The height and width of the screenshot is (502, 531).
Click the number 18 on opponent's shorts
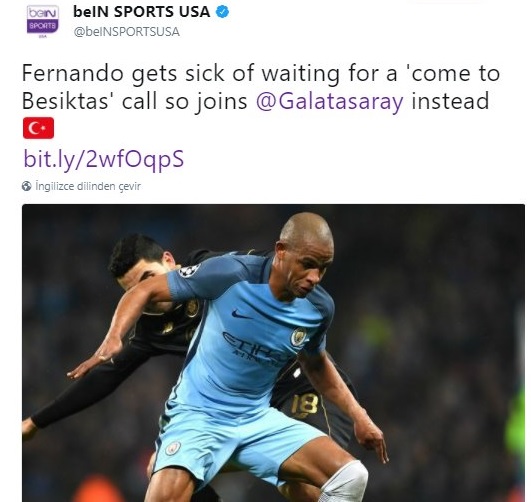(304, 404)
